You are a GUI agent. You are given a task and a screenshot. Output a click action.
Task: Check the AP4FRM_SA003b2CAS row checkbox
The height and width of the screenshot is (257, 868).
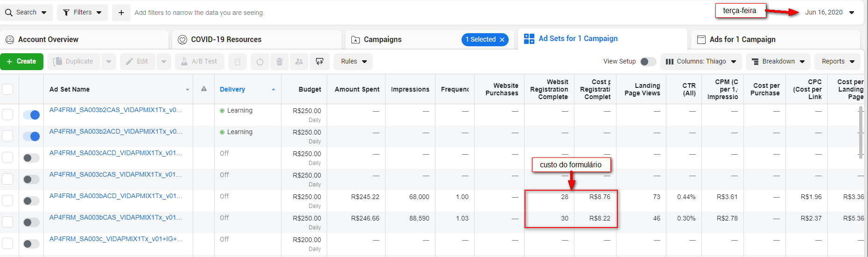7,114
